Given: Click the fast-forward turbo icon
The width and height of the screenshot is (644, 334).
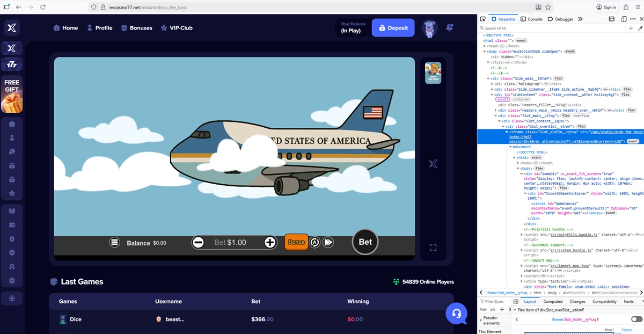Looking at the screenshot, I should click(x=328, y=243).
